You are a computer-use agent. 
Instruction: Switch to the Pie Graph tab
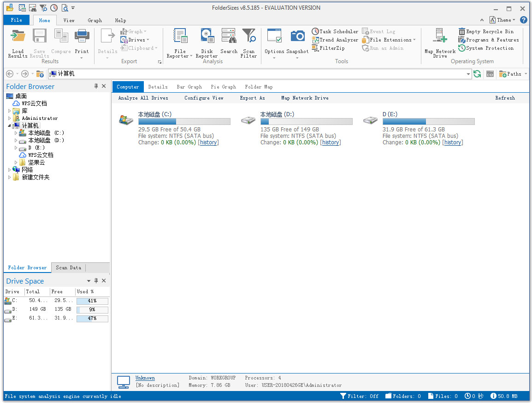[x=223, y=87]
